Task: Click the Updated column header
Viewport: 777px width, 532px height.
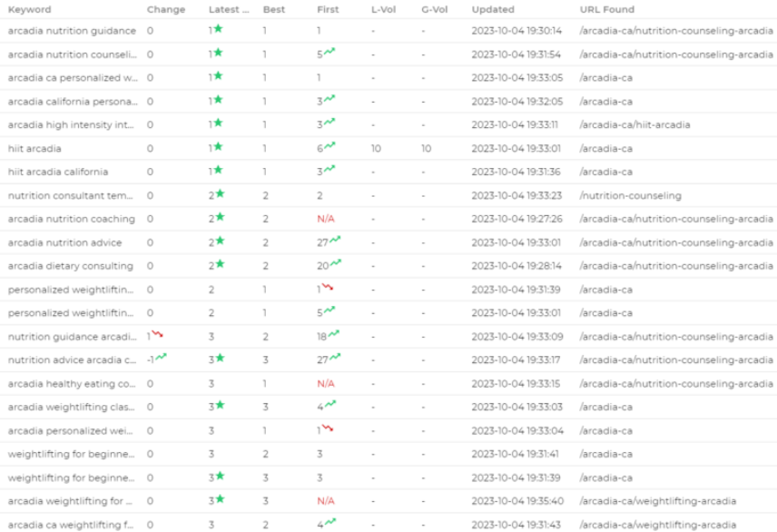Action: [492, 9]
